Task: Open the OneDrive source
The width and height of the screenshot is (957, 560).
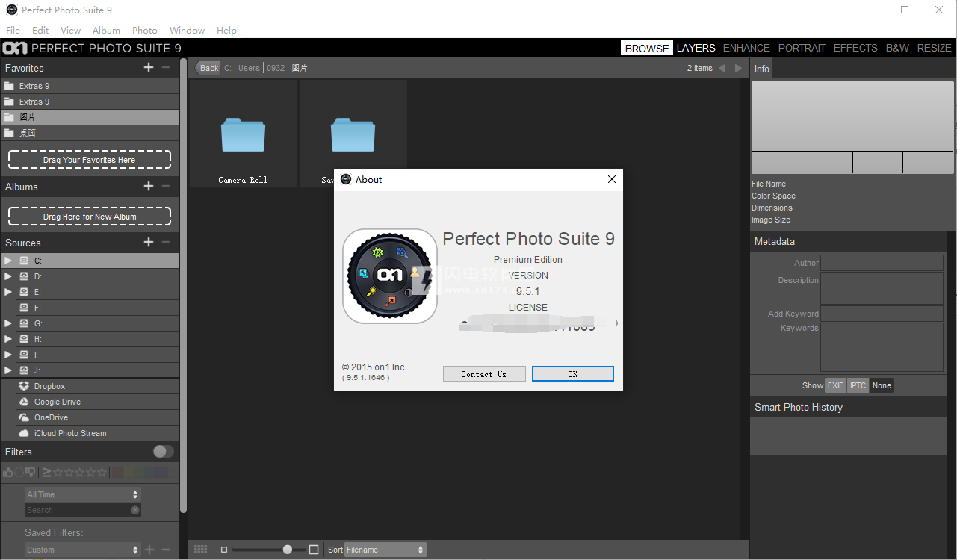Action: click(90, 417)
